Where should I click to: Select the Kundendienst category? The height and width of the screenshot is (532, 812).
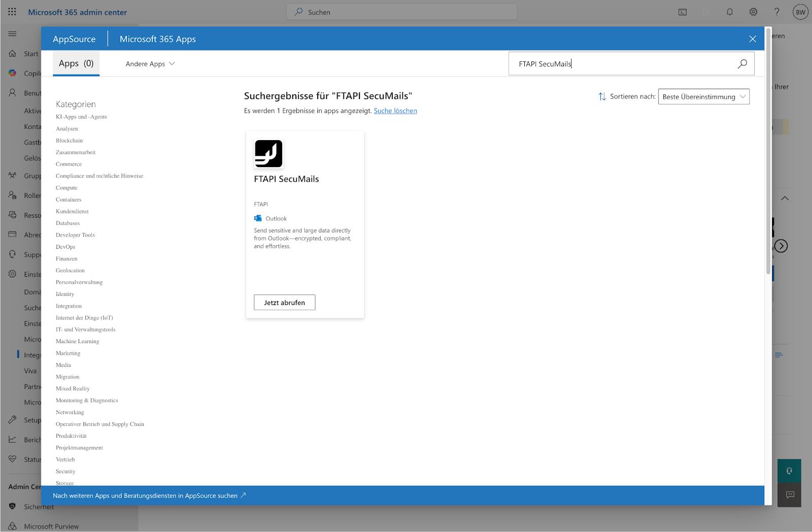tap(72, 212)
